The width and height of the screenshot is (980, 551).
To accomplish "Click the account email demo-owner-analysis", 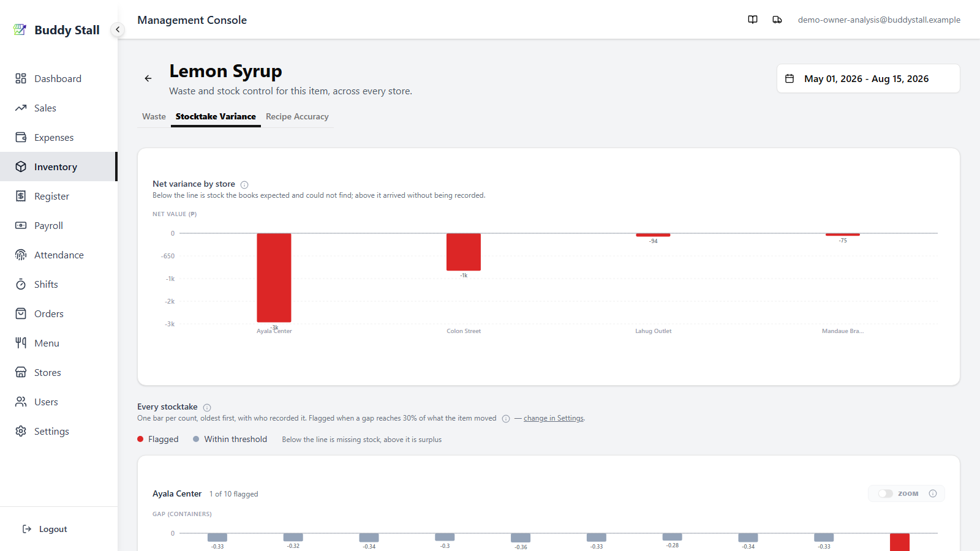I will pyautogui.click(x=879, y=20).
